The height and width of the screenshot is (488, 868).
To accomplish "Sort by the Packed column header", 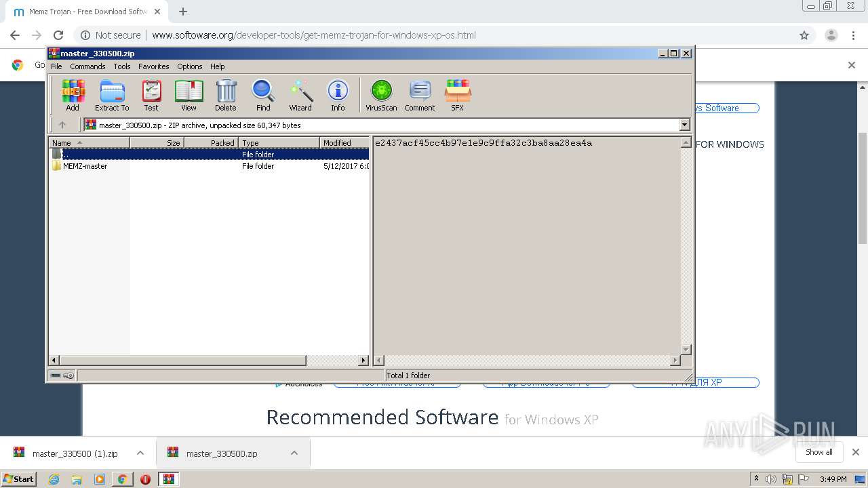I will [211, 142].
